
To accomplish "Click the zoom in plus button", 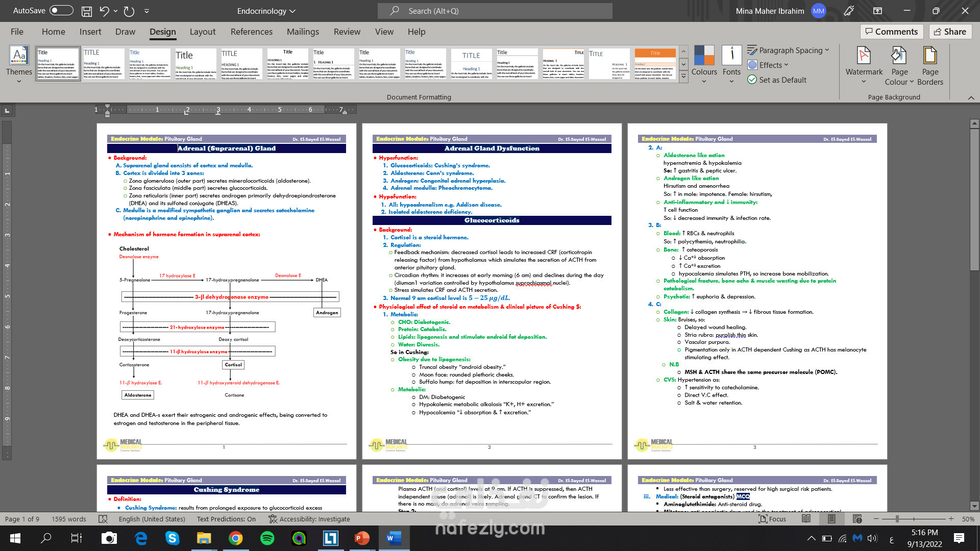I will 951,519.
